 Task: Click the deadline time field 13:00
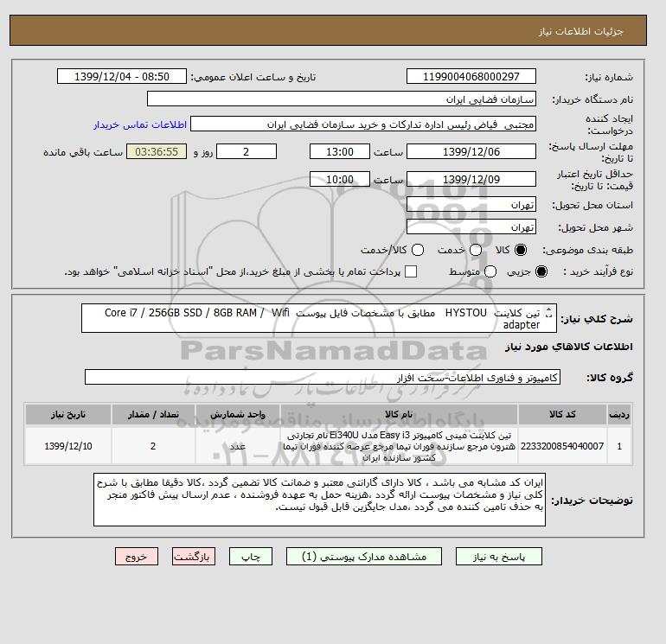(x=340, y=151)
